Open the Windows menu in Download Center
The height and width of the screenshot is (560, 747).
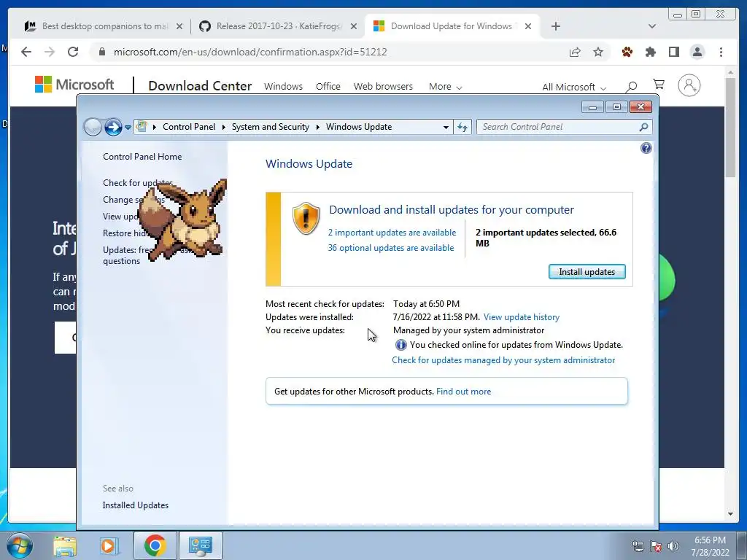284,87
